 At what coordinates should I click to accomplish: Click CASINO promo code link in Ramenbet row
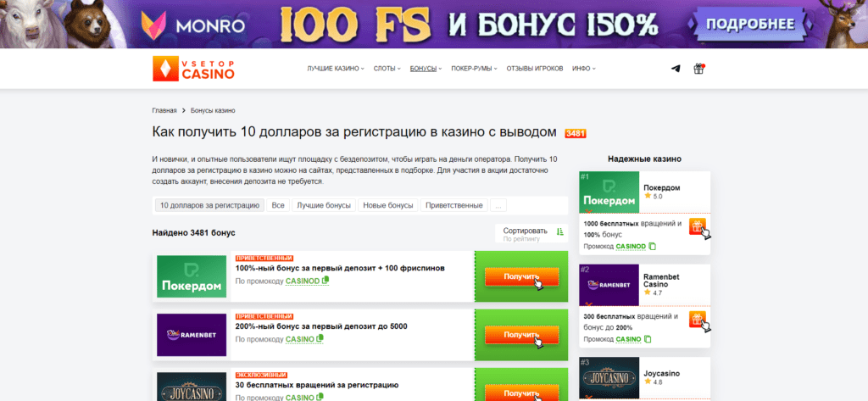(299, 339)
